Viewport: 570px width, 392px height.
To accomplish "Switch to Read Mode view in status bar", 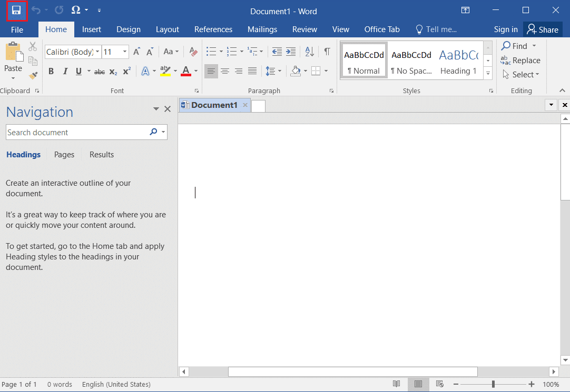I will coord(397,384).
